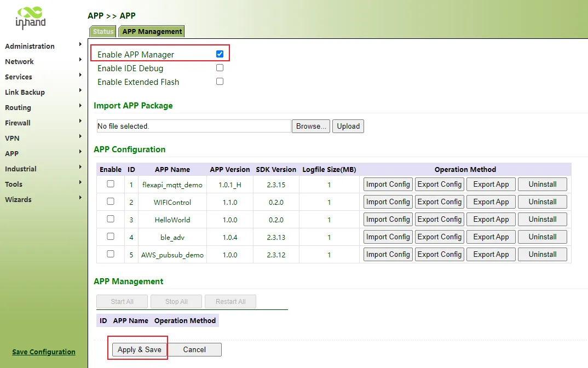588x368 pixels.
Task: Expand the APP menu arrow
Action: pyautogui.click(x=80, y=152)
